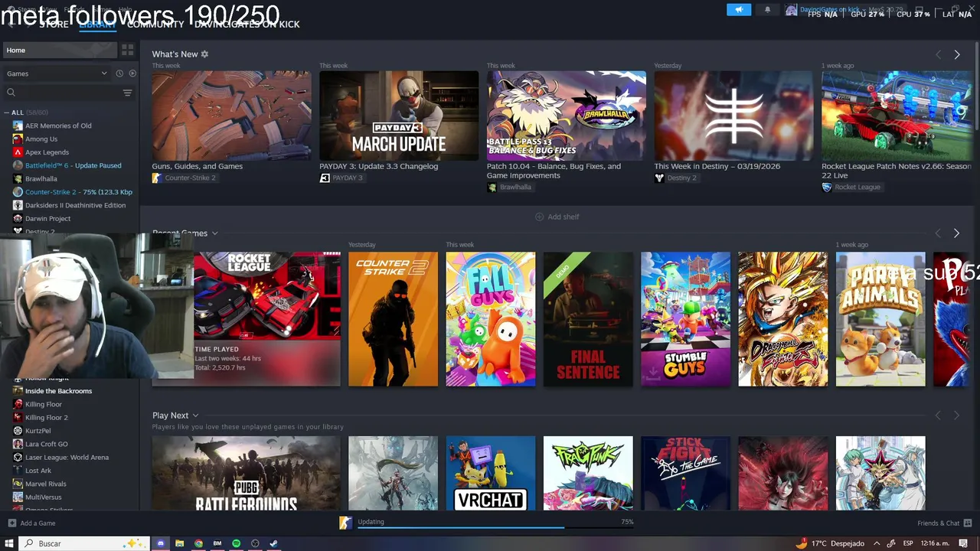Open File Explorer from the taskbar
The height and width of the screenshot is (551, 980).
[x=180, y=543]
